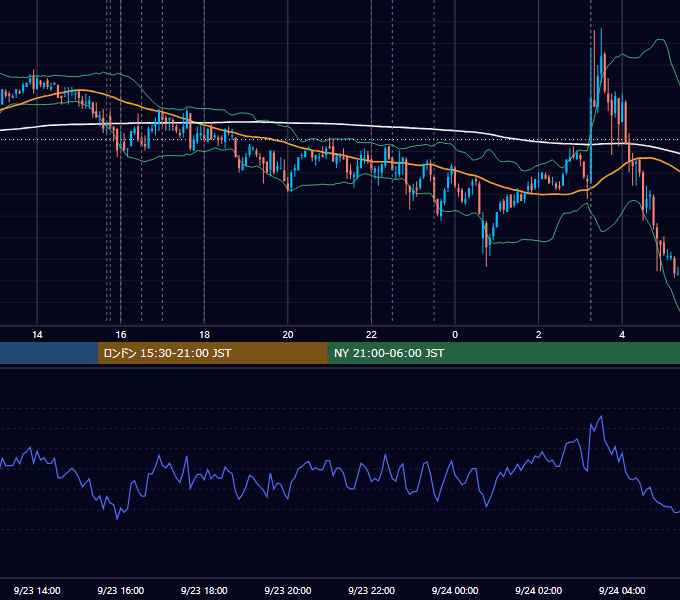Click the hour 20 axis tick label
The width and height of the screenshot is (680, 600).
click(x=288, y=335)
